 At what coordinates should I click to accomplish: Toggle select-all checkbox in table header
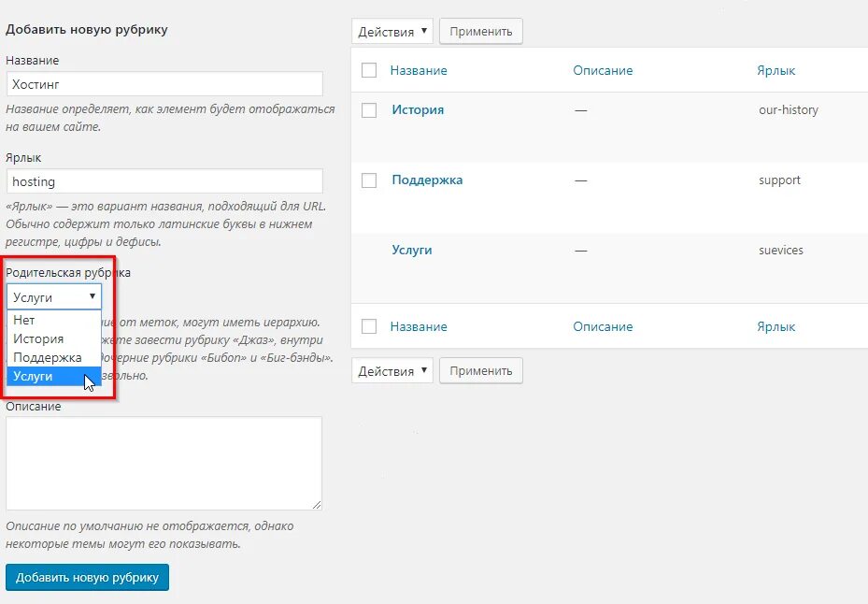pyautogui.click(x=369, y=70)
